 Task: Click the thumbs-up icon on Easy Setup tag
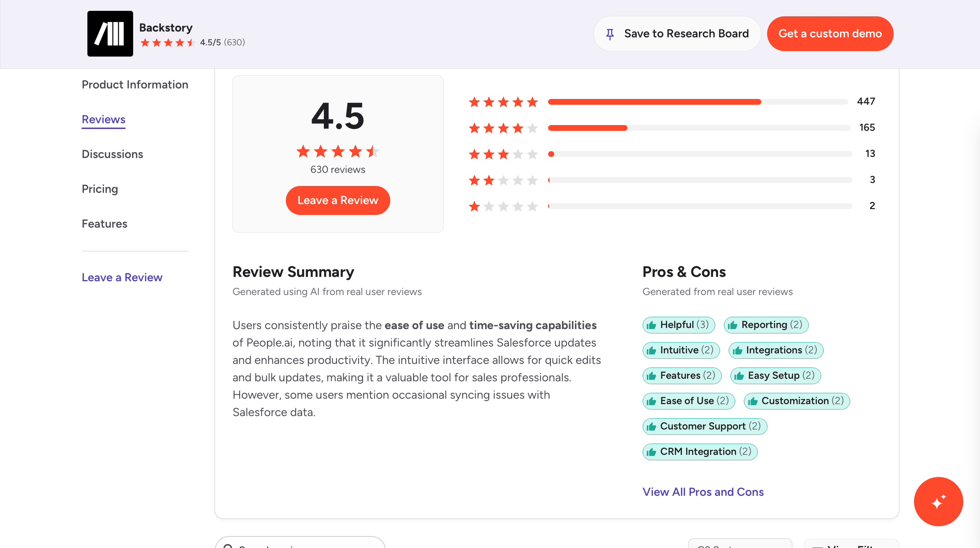739,376
